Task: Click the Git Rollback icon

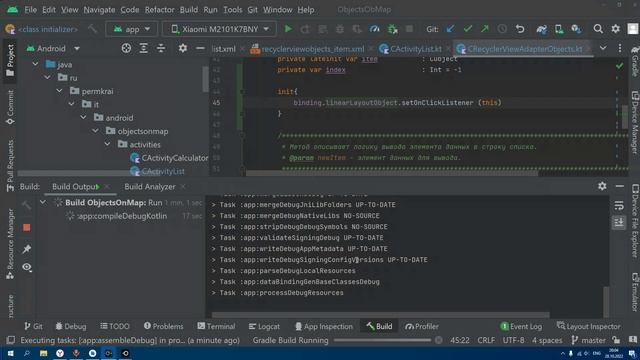Action: tap(520, 29)
